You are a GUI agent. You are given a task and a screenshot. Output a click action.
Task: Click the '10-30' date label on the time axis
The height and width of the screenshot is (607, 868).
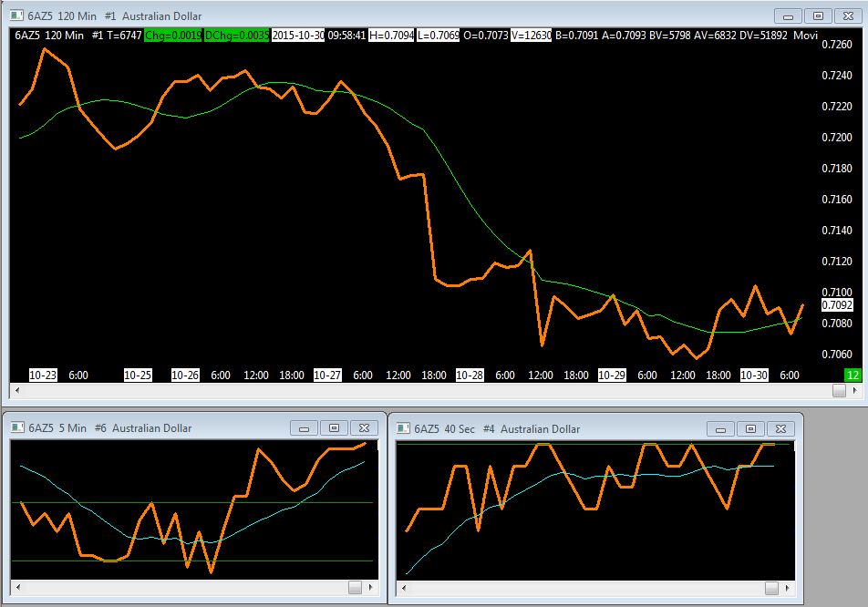754,376
